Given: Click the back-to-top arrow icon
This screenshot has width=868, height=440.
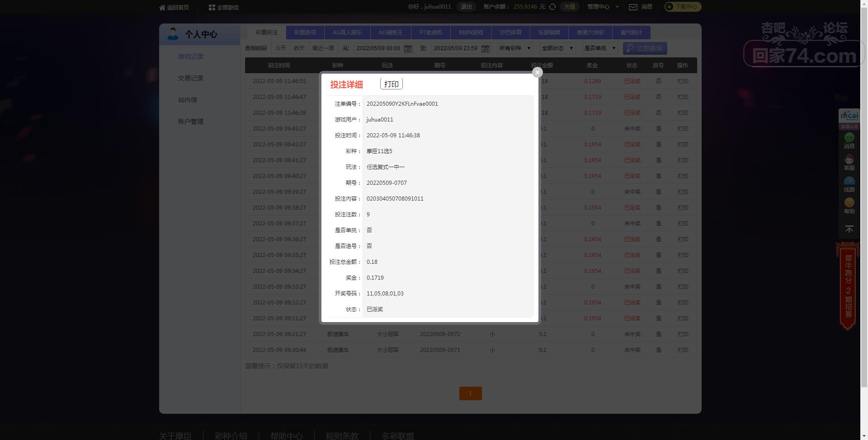Looking at the screenshot, I should (x=849, y=229).
